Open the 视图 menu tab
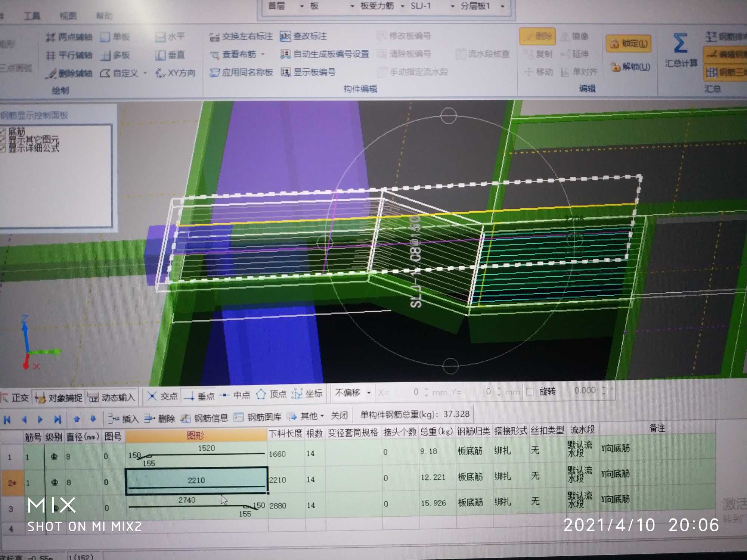 click(68, 16)
